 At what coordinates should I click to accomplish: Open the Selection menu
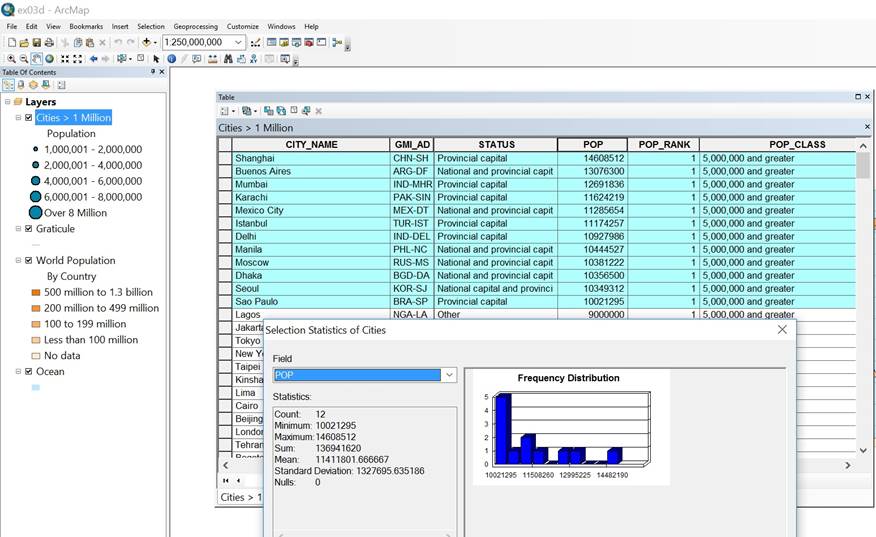(151, 26)
